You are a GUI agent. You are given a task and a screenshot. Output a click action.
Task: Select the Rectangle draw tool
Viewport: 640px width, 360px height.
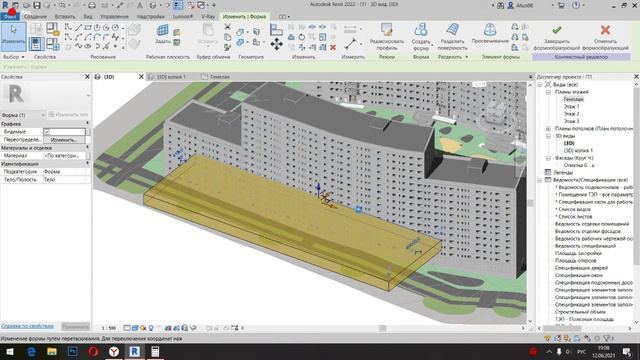coord(87,27)
